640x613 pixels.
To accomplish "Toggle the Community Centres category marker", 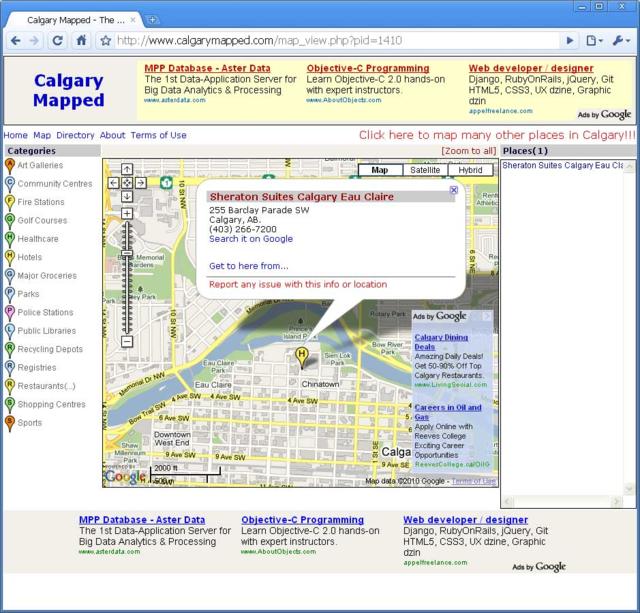I will coord(10,184).
